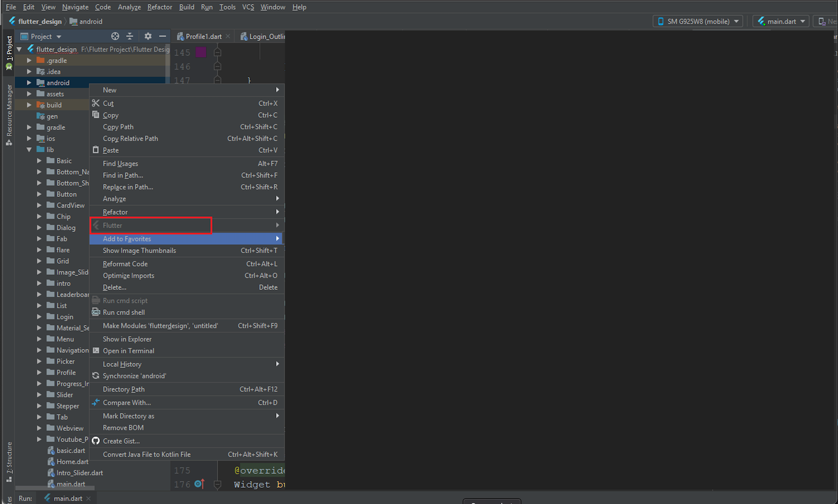Click the override gutter icon at line 176
The image size is (838, 504).
tap(200, 484)
